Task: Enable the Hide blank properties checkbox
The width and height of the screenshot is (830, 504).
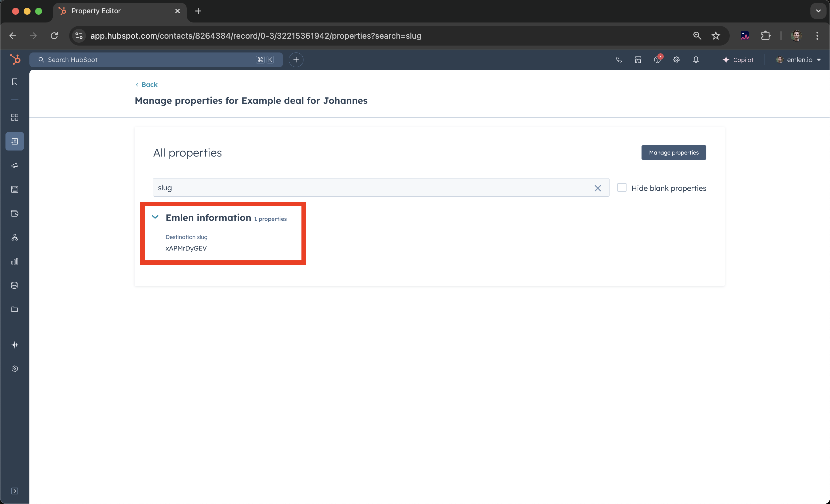Action: (622, 188)
